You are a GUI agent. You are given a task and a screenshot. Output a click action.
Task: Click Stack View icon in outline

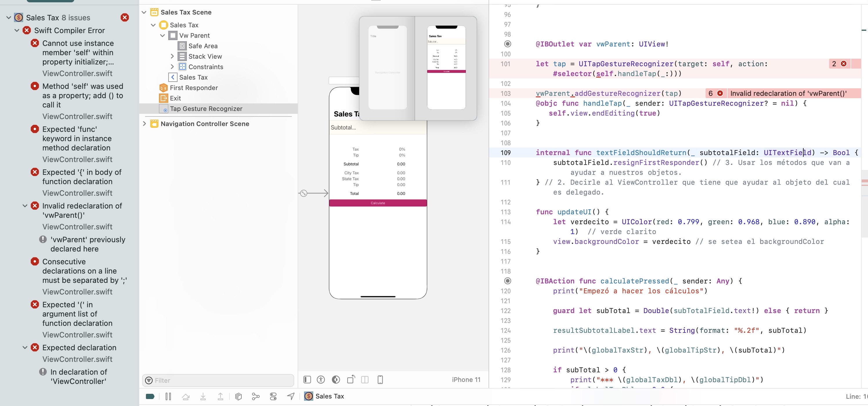182,56
